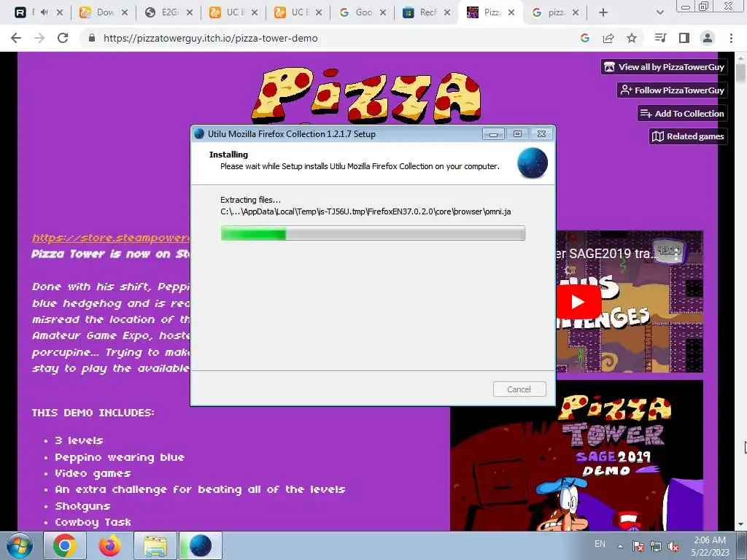Screen dimensions: 747x560
Task: Open Windows Explorer from the taskbar
Action: pos(155,545)
